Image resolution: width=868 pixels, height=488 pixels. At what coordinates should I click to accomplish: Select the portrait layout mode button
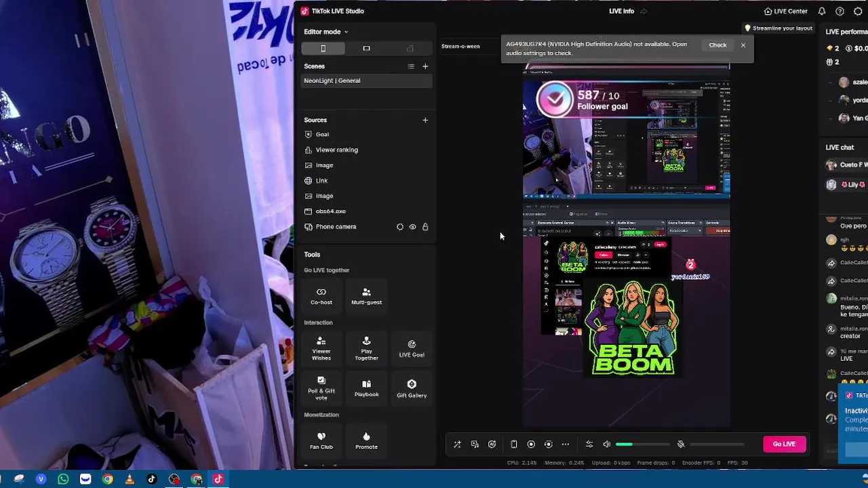323,48
